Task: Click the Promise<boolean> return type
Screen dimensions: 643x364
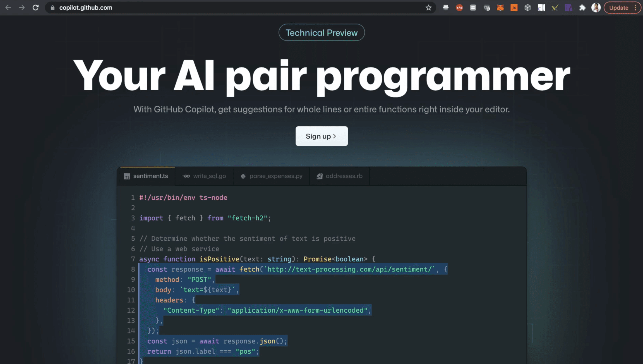Action: (x=336, y=259)
